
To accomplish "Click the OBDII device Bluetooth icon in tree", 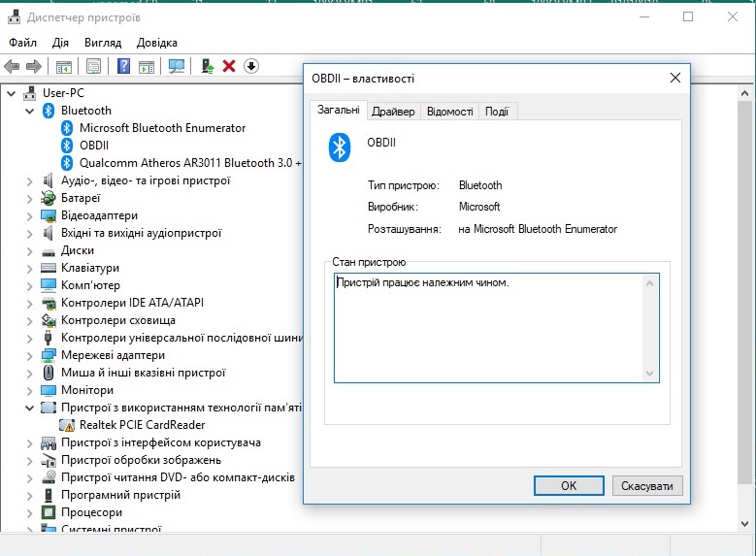I will pos(67,146).
